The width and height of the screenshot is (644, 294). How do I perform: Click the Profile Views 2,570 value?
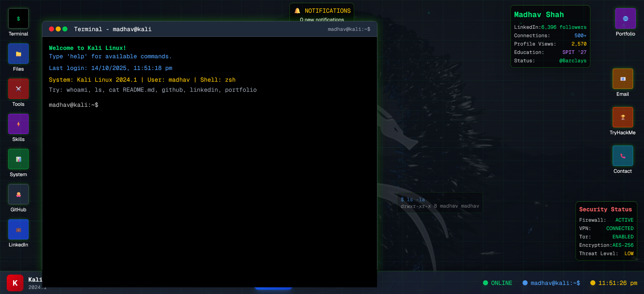(579, 44)
